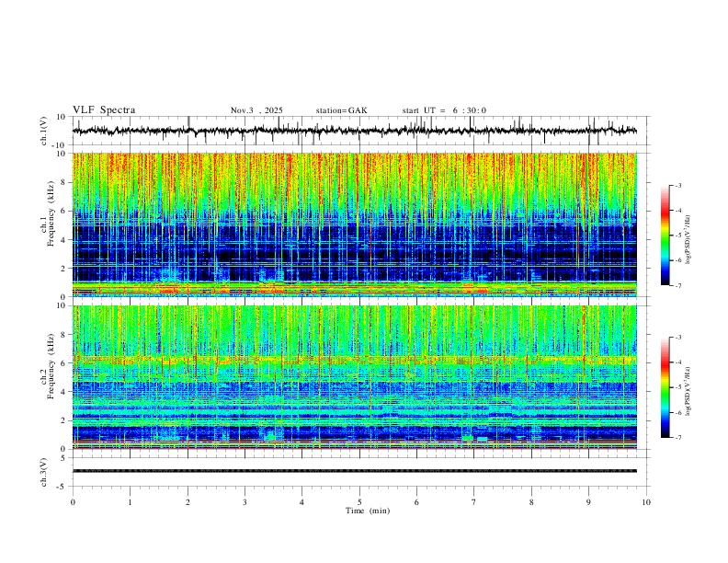Click the time axis tick label "7"
Screen dimensions: 728x563
pos(474,502)
